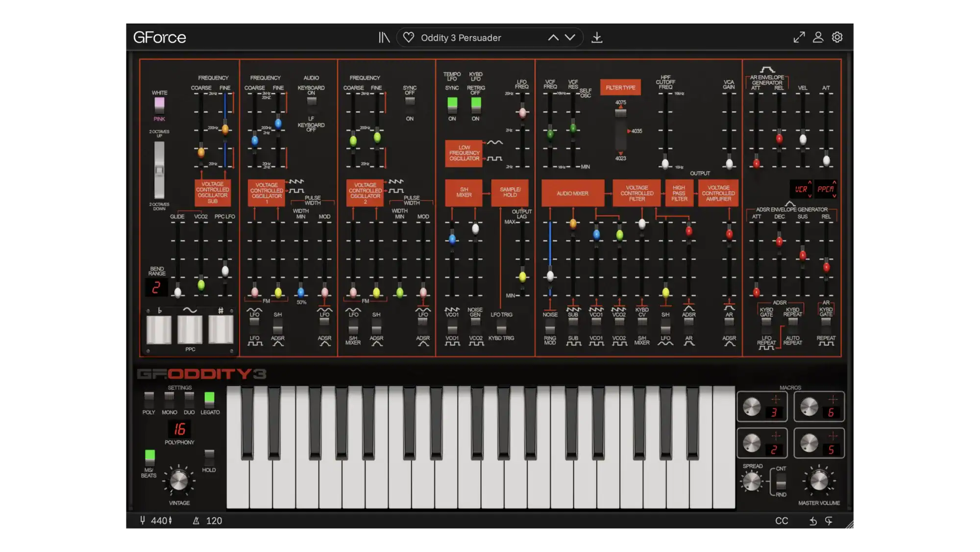The width and height of the screenshot is (980, 552).
Task: Open the settings gear icon
Action: pyautogui.click(x=837, y=37)
